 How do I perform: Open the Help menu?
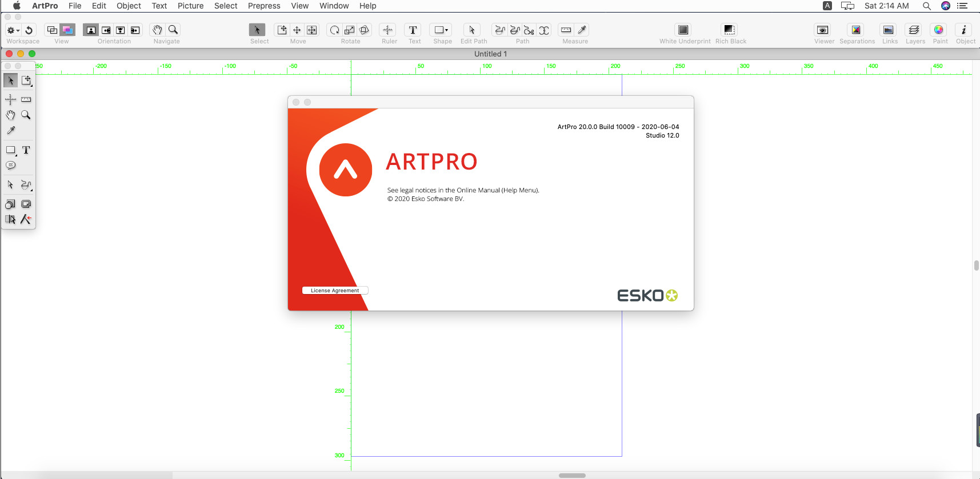(367, 6)
